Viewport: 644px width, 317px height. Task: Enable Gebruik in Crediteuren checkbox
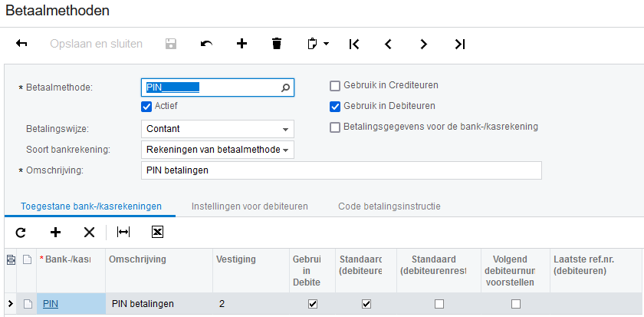335,85
